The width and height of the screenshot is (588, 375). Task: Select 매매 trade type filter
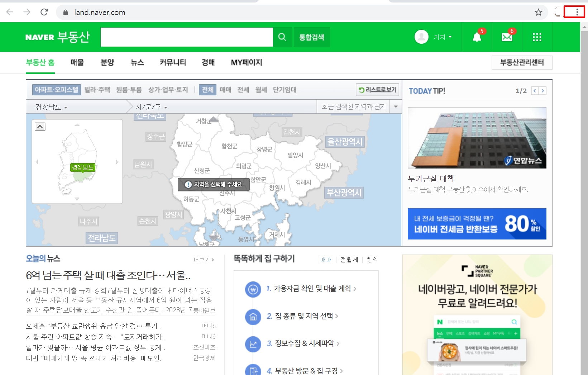coord(225,90)
